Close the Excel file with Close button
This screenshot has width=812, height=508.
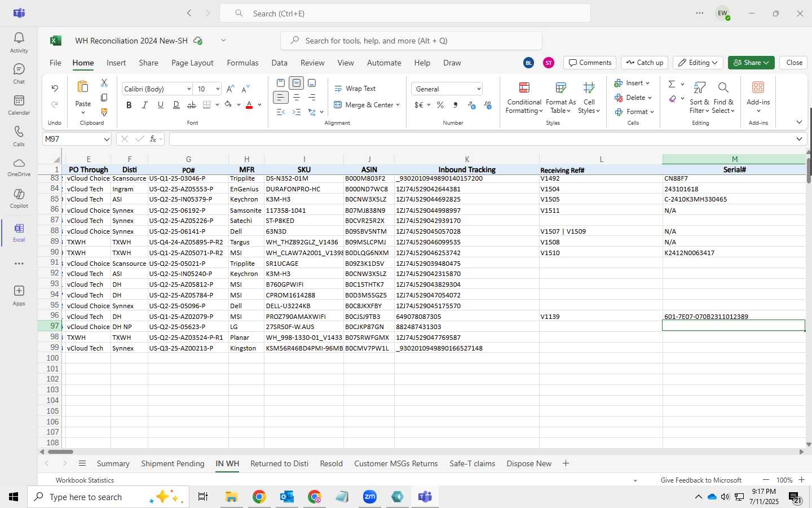tap(794, 63)
